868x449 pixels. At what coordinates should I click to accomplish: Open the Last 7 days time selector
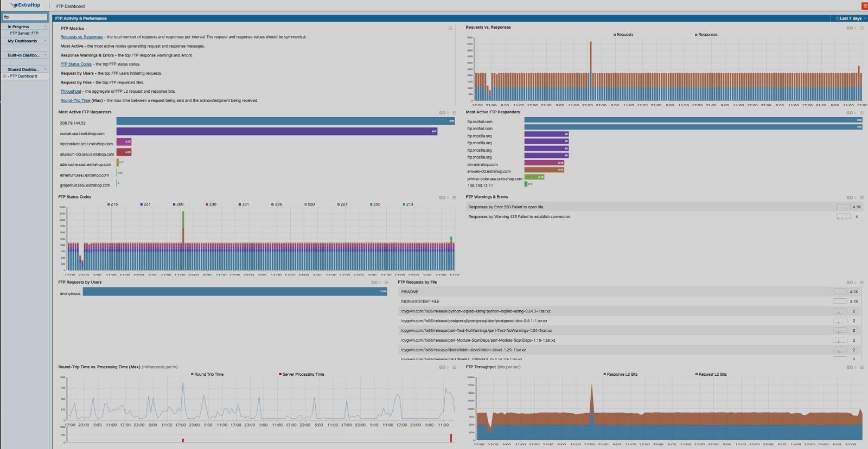click(x=850, y=18)
